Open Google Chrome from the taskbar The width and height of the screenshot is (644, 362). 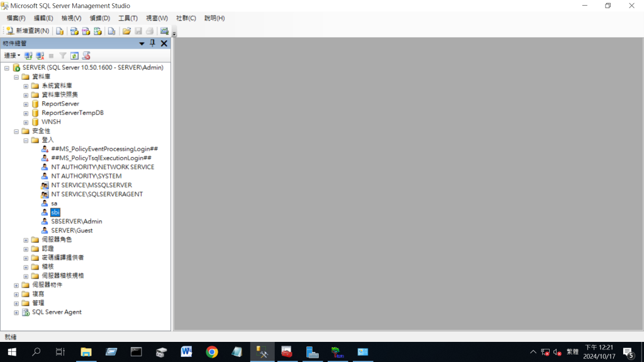[x=212, y=352]
